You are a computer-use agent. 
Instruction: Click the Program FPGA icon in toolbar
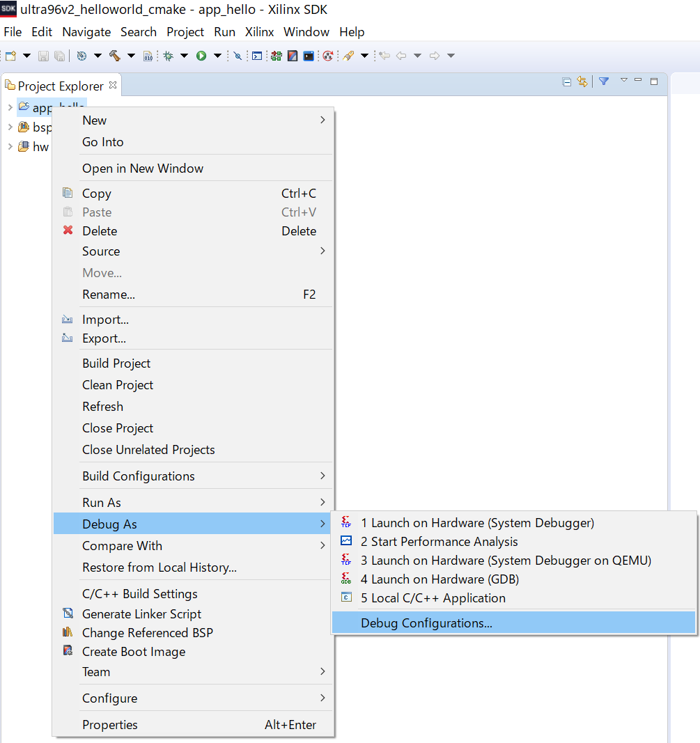(x=277, y=56)
